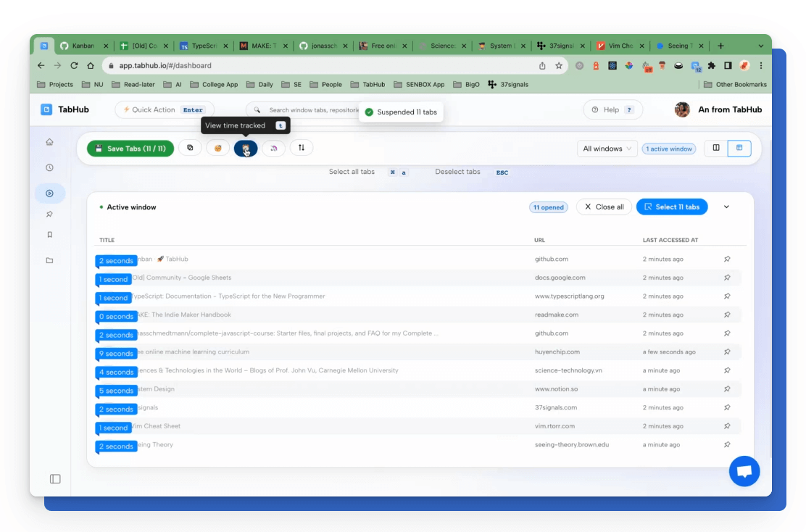Open the chat support bubble
806x532 pixels.
point(744,471)
